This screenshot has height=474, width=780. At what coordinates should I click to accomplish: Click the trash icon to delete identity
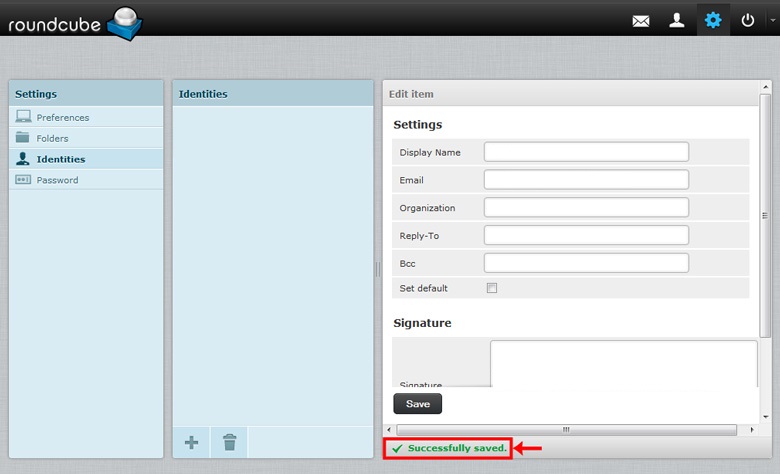click(229, 442)
